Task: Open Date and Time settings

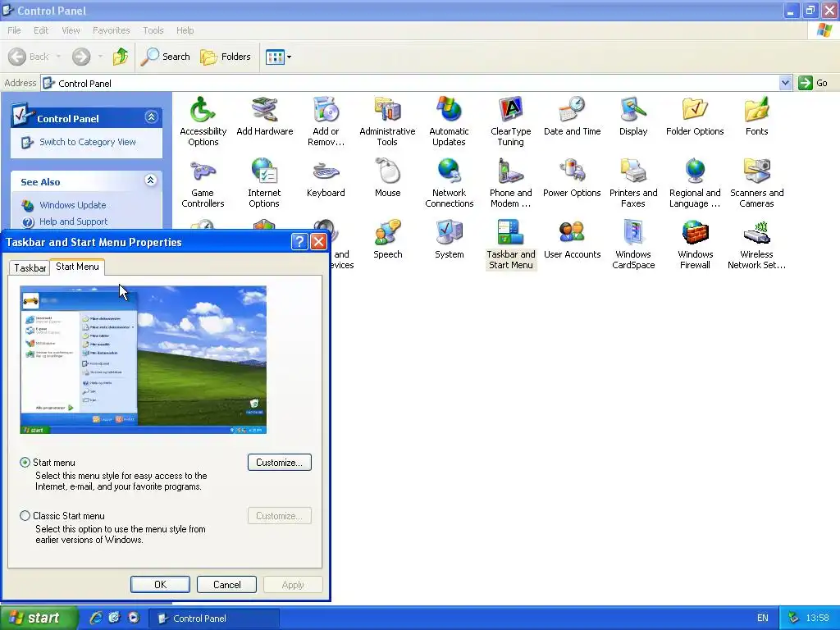Action: pos(572,116)
